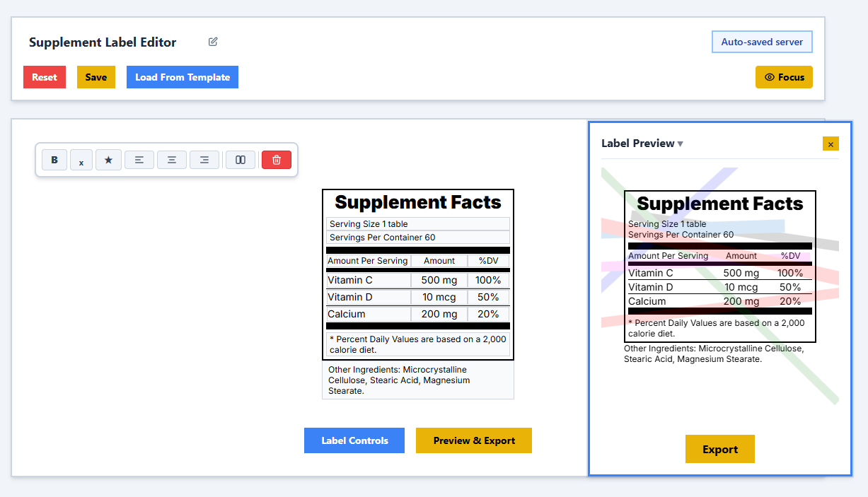Close the Label Preview panel
868x497 pixels.
[831, 144]
